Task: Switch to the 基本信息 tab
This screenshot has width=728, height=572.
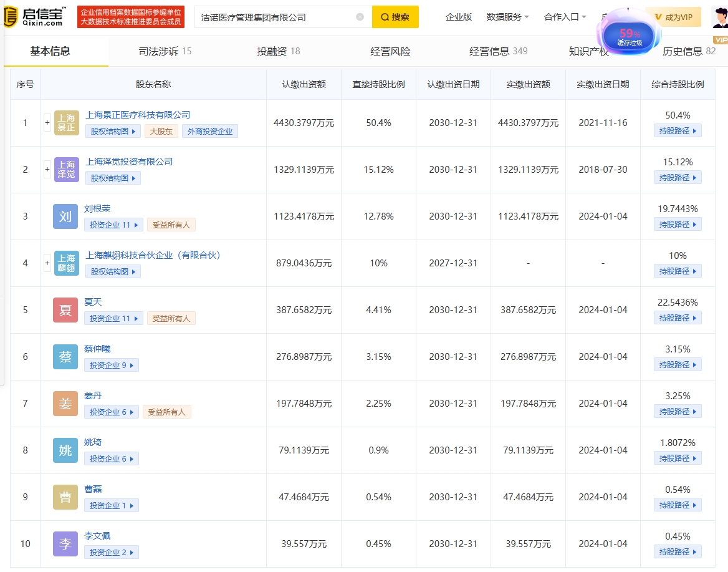Action: coord(50,51)
